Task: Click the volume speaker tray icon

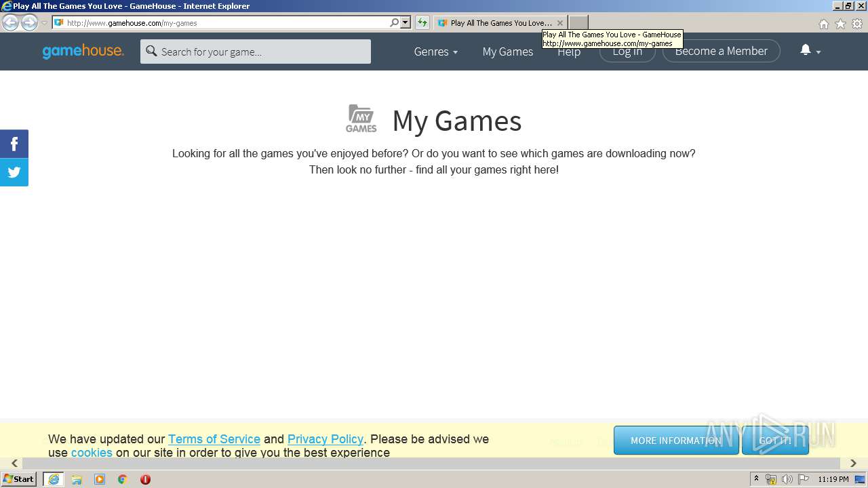Action: 787,479
